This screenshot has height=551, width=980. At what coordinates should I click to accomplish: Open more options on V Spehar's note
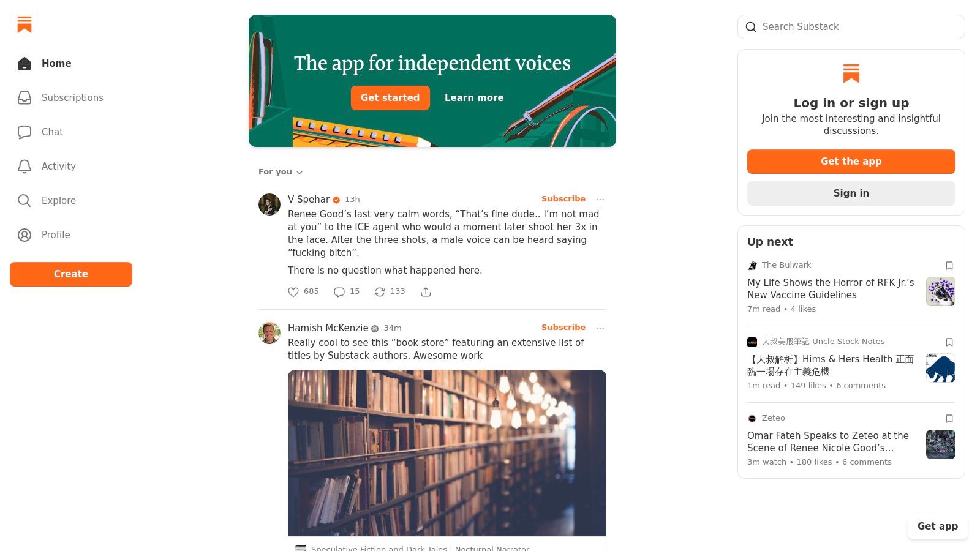600,200
